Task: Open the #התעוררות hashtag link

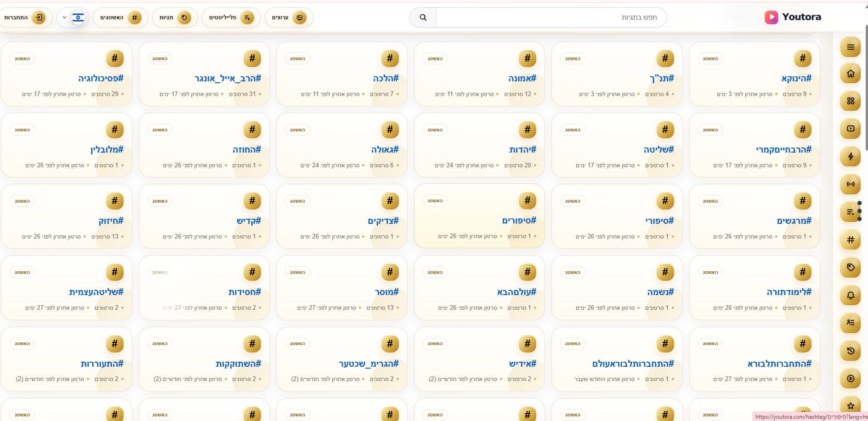Action: 102,364
